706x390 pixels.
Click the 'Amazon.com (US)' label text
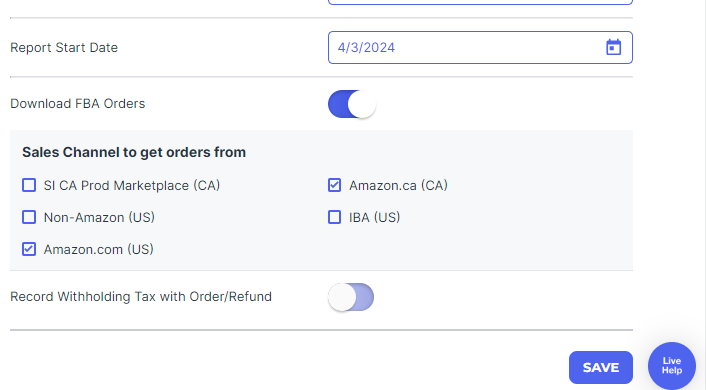pyautogui.click(x=99, y=249)
